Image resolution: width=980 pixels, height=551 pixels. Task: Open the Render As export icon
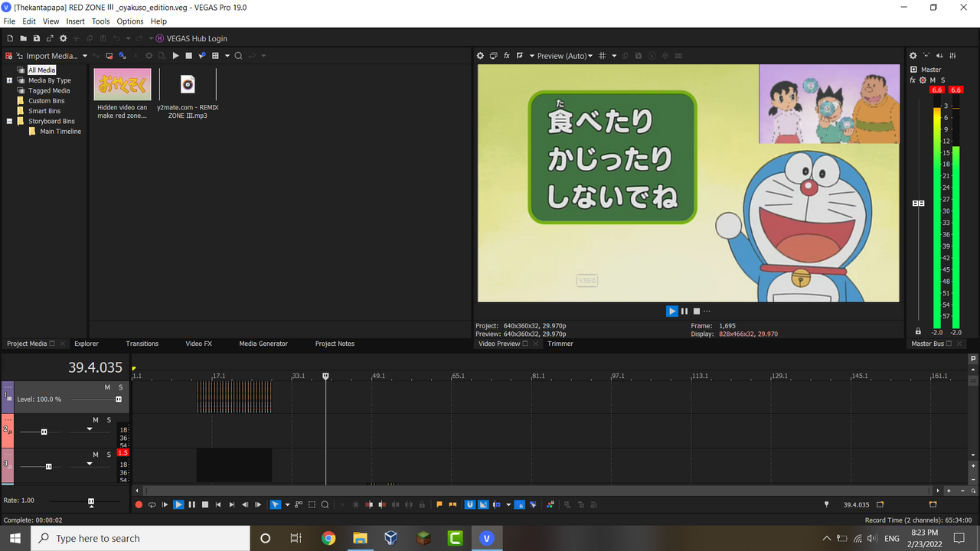[x=50, y=38]
